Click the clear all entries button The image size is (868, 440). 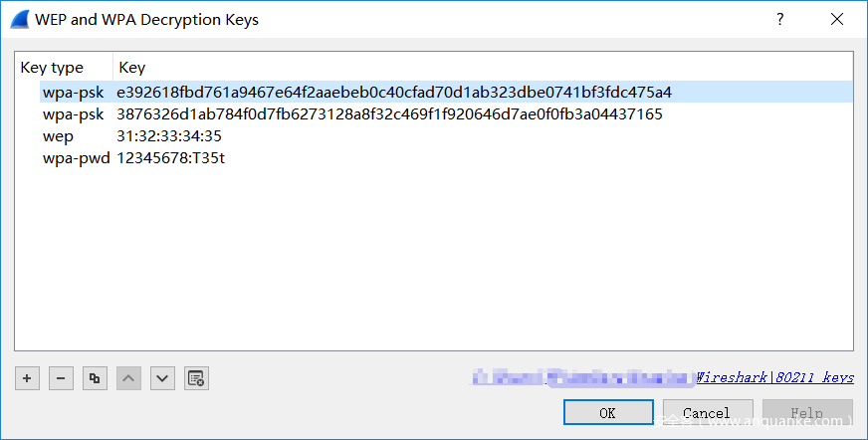196,378
